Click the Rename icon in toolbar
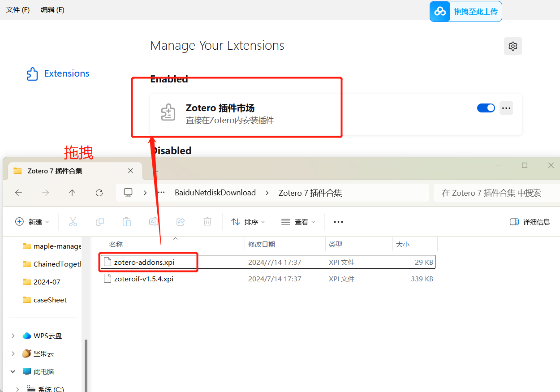560x392 pixels. click(154, 222)
